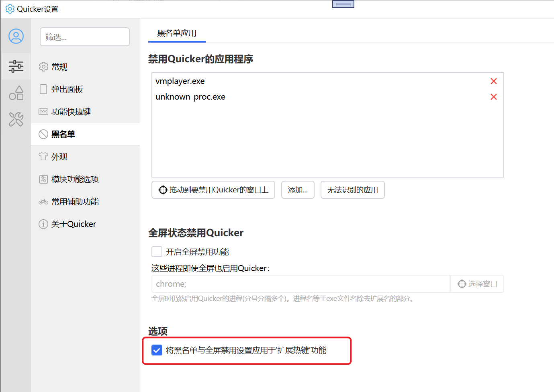Open 弹出面板 settings page
Screen dimensions: 554x392
(85, 89)
